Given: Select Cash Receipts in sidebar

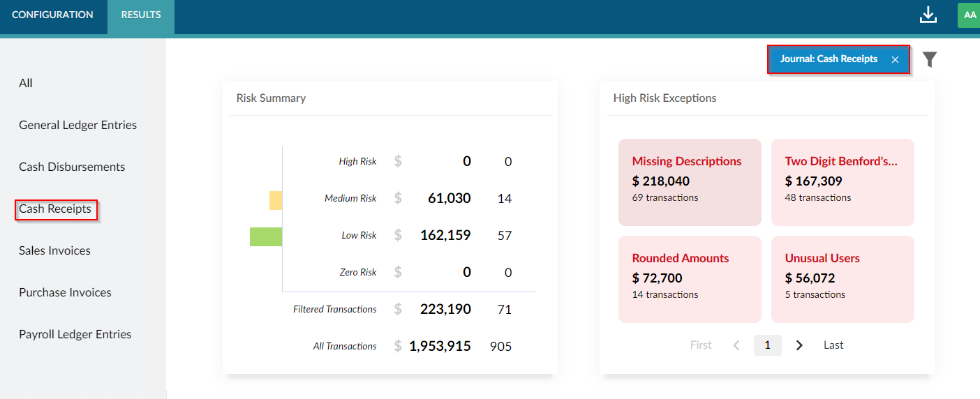Looking at the screenshot, I should [x=55, y=209].
